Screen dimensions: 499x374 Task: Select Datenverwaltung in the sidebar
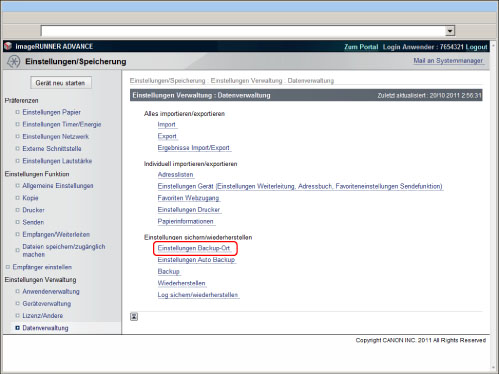(45, 328)
